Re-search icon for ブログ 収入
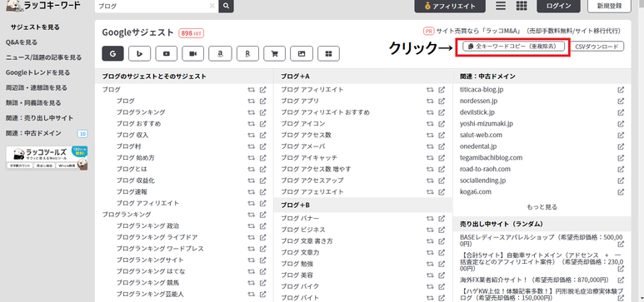Image resolution: width=644 pixels, height=302 pixels. [x=252, y=135]
